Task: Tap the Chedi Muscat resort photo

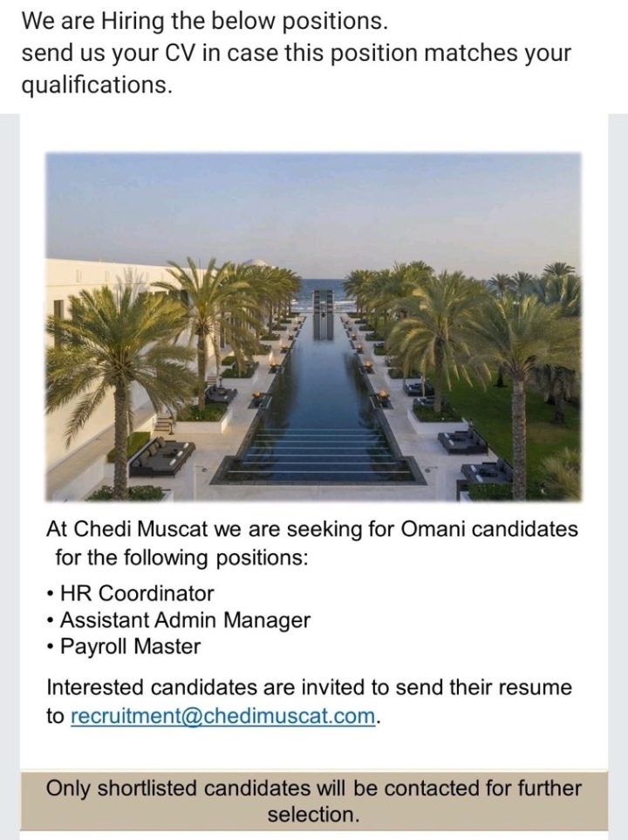Action: point(313,327)
